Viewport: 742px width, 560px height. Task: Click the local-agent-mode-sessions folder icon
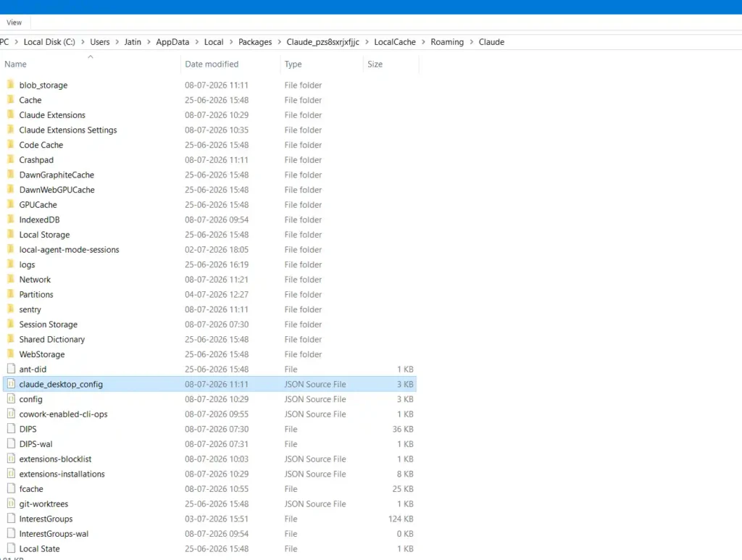(11, 249)
